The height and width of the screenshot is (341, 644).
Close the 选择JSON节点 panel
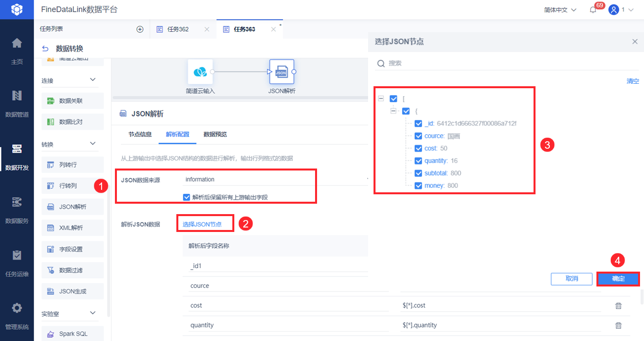pyautogui.click(x=635, y=42)
